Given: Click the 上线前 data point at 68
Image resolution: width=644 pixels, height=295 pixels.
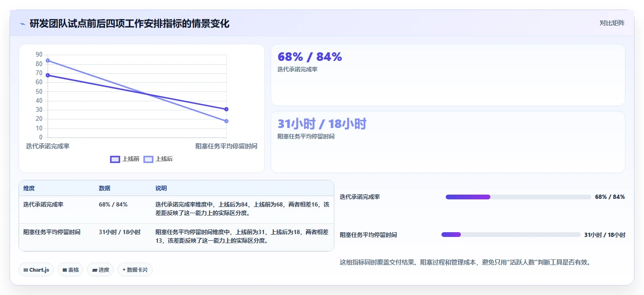Looking at the screenshot, I should [x=48, y=75].
